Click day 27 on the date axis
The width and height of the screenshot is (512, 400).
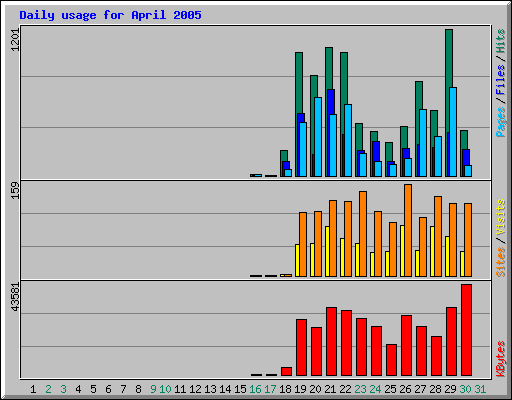pos(420,389)
